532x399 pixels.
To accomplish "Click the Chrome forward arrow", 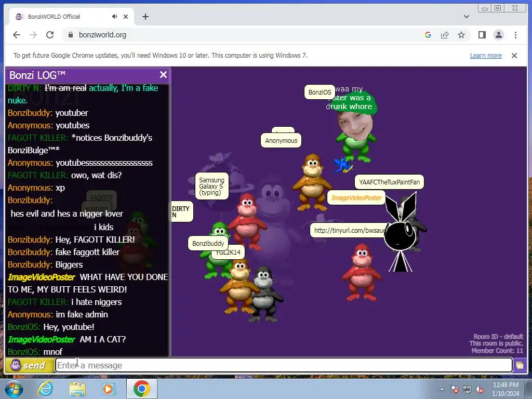I will (x=33, y=35).
